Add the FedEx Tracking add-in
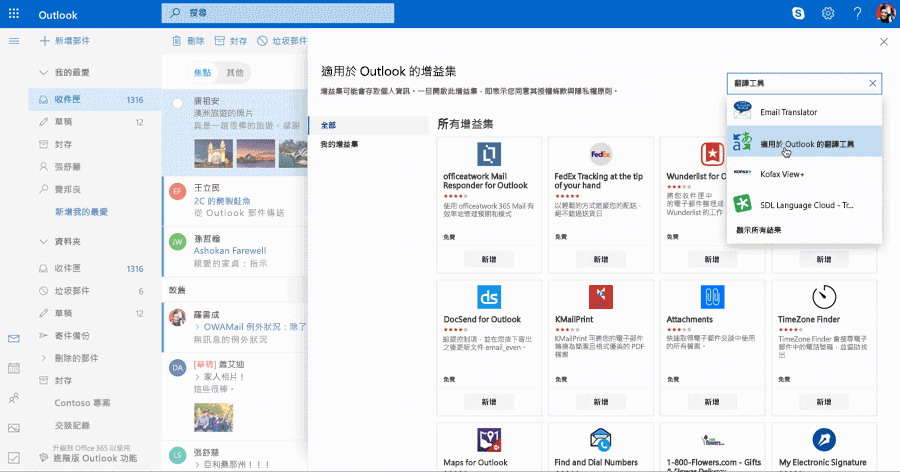 [601, 260]
